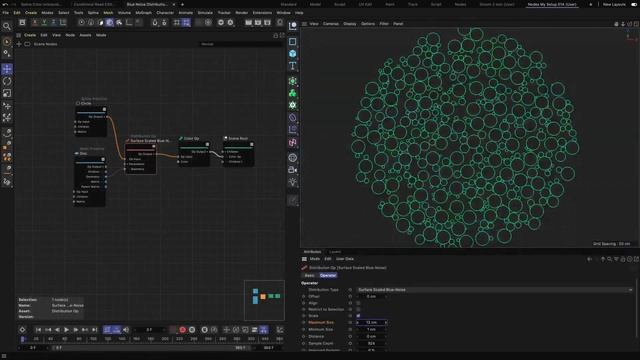The width and height of the screenshot is (640, 360).
Task: Select the Scale tool in left toolbar
Action: pos(7,93)
